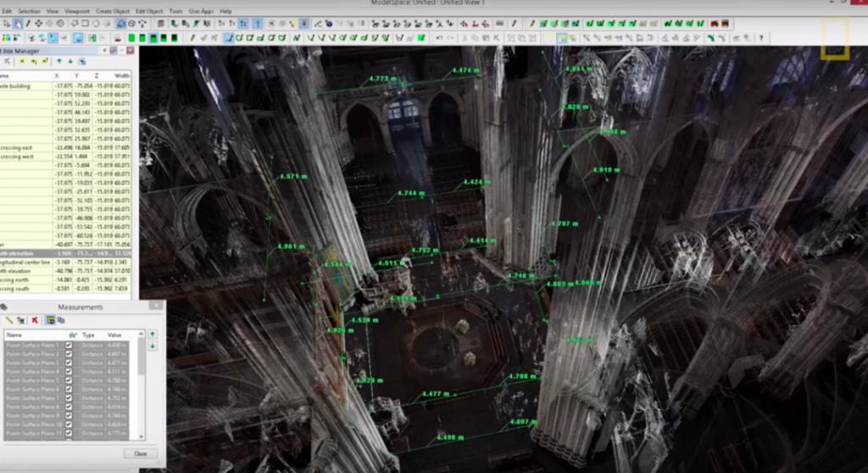Click scroll-down arrow in Measurements list

[x=142, y=437]
